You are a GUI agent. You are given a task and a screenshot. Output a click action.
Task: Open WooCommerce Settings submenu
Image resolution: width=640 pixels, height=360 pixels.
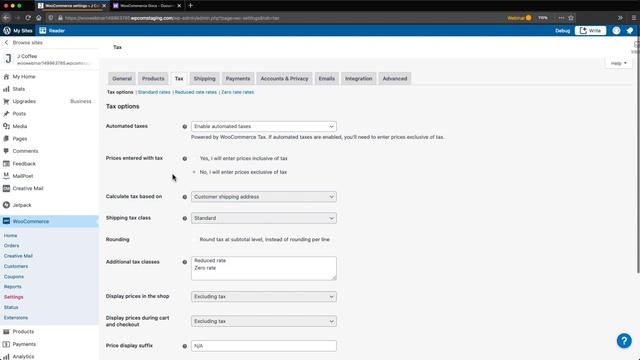pos(13,297)
